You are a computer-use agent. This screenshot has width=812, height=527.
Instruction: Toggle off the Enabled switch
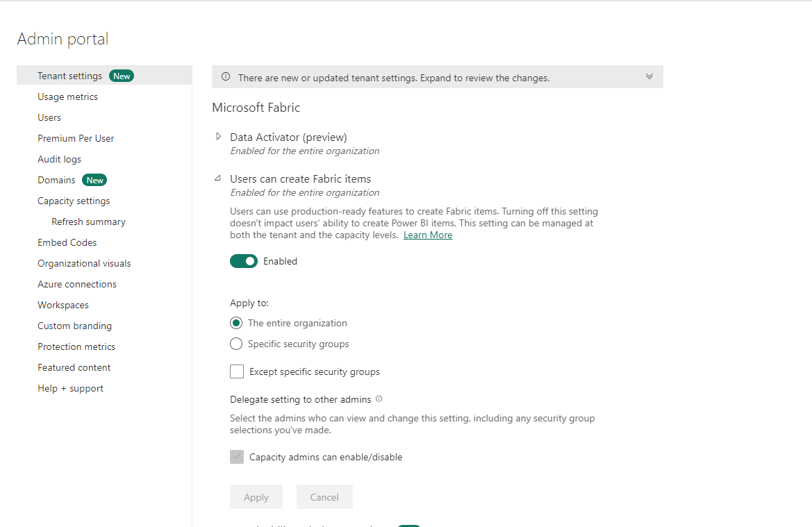[x=243, y=262]
